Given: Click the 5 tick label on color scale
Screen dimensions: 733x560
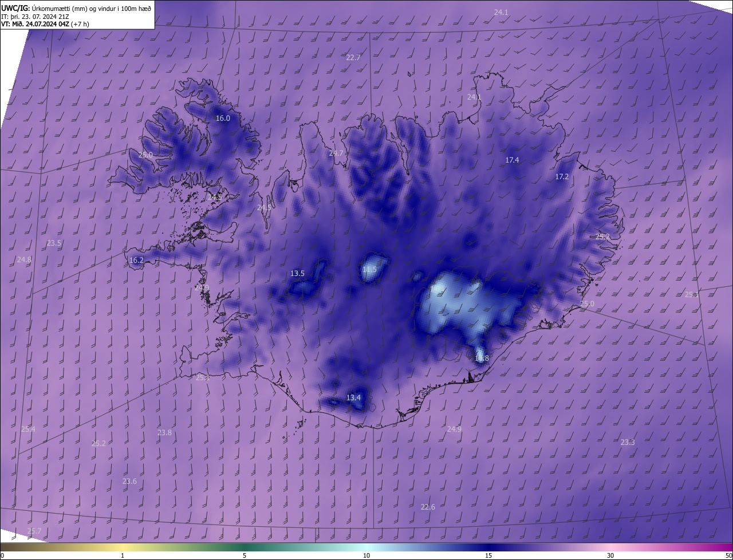Looking at the screenshot, I should [x=245, y=555].
